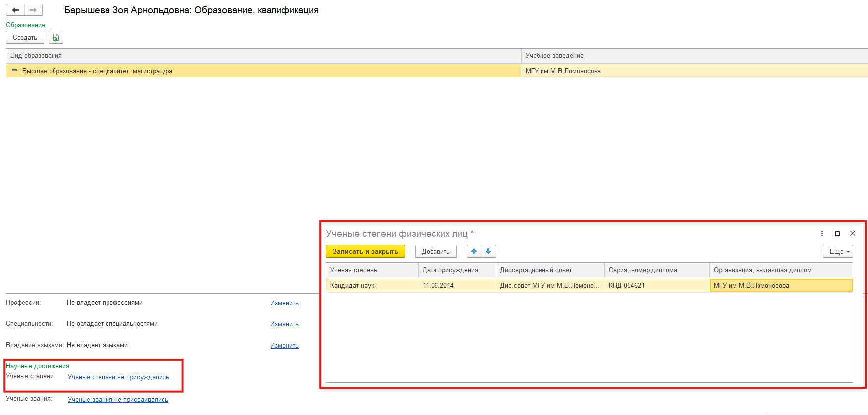Click Записать и закрыть button
This screenshot has width=868, height=415.
tap(366, 251)
